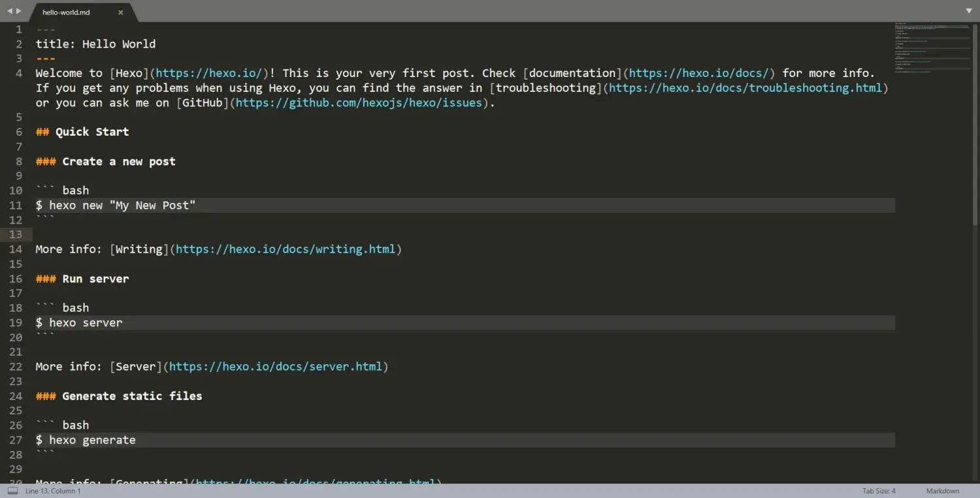The width and height of the screenshot is (980, 498).
Task: Click the '[documentation]' link text
Action: coord(572,73)
